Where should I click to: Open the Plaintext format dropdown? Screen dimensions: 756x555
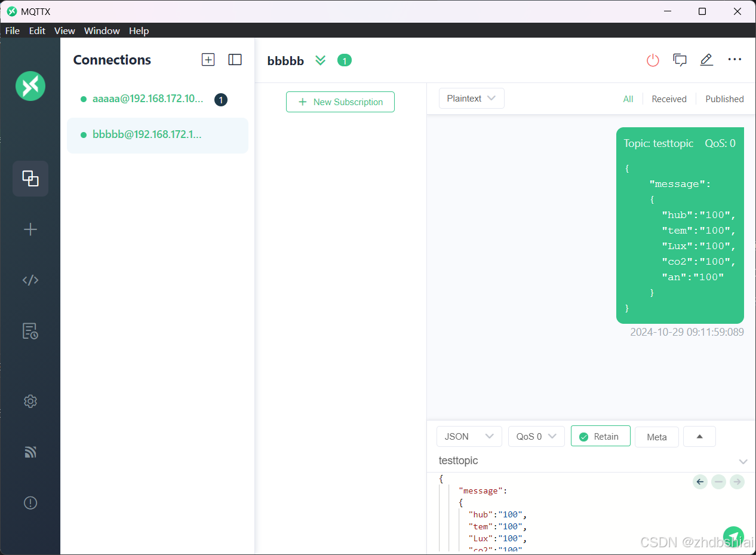pyautogui.click(x=472, y=99)
